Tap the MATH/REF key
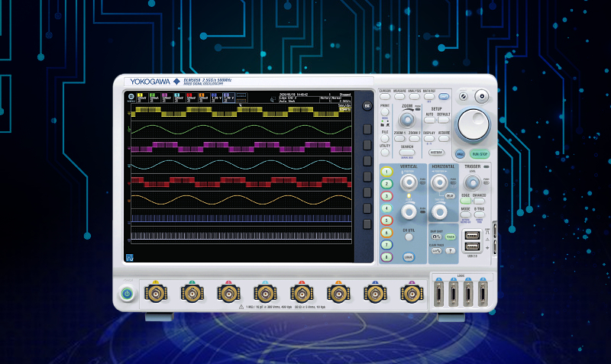Image resolution: width=611 pixels, height=364 pixels. coord(429,97)
